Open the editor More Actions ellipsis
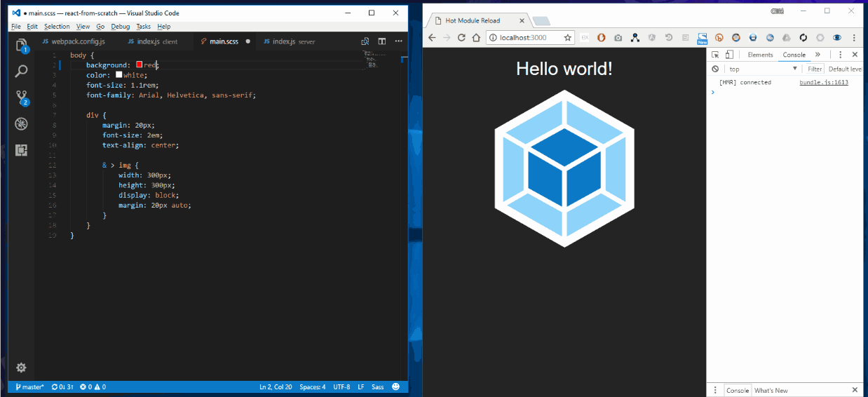 coord(399,41)
